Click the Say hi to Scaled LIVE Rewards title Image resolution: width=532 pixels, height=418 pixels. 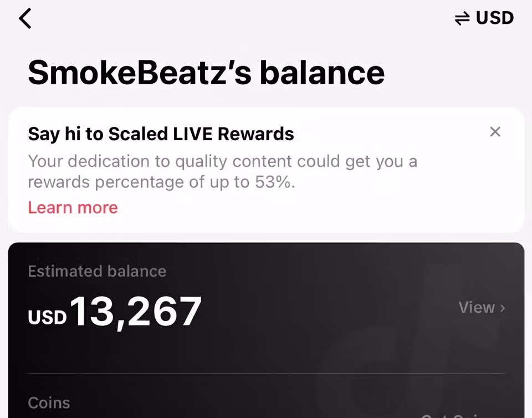[161, 134]
